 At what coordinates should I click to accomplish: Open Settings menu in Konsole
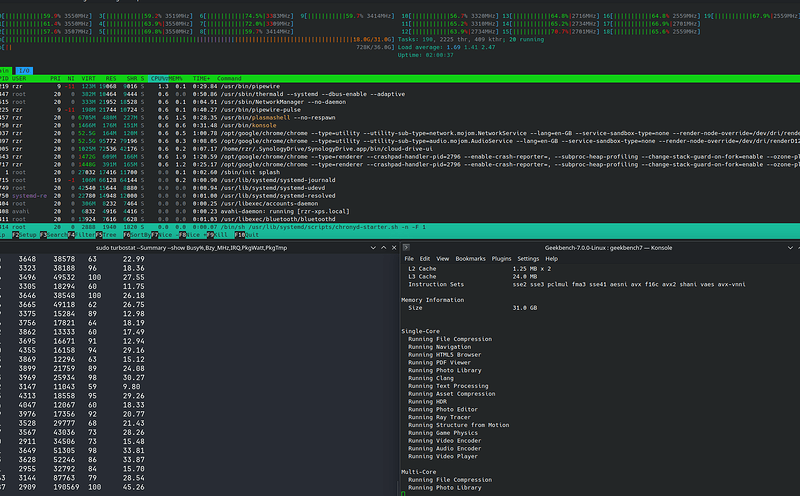click(528, 259)
